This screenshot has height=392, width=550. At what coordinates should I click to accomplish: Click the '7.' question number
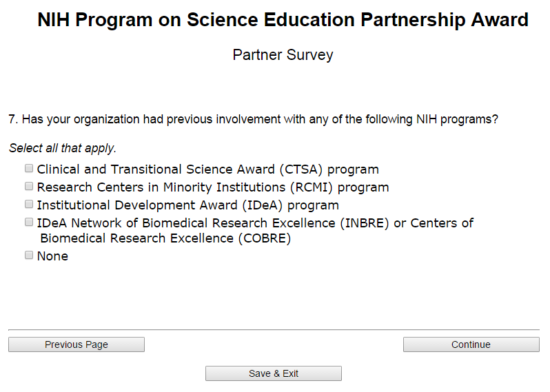click(x=13, y=119)
